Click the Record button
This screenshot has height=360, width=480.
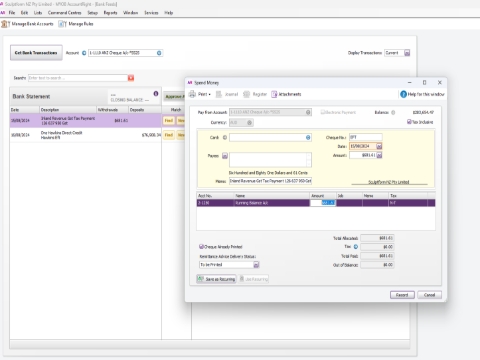(402, 295)
